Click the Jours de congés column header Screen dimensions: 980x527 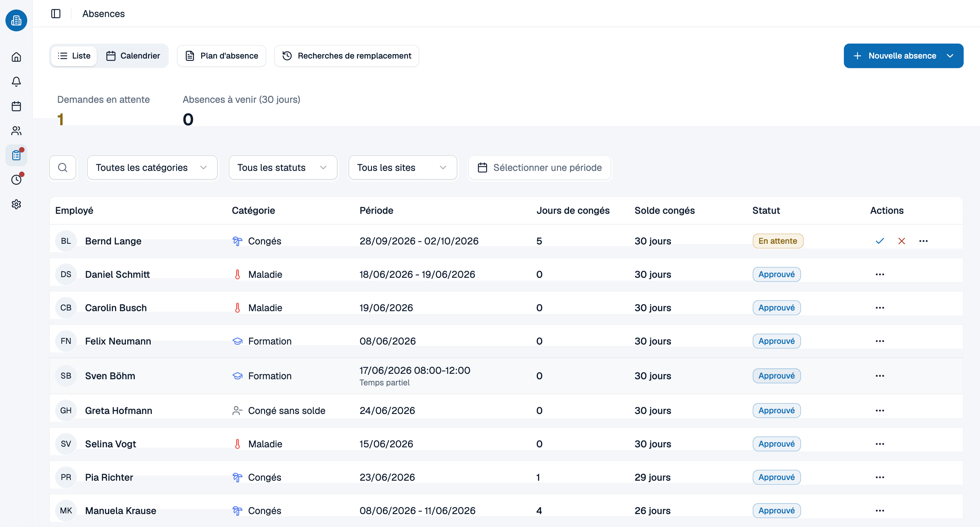click(573, 210)
